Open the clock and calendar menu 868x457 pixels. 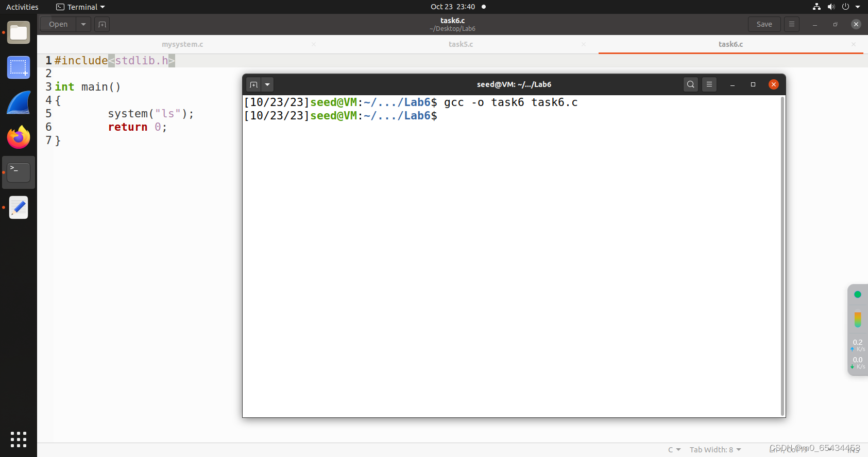pos(453,7)
